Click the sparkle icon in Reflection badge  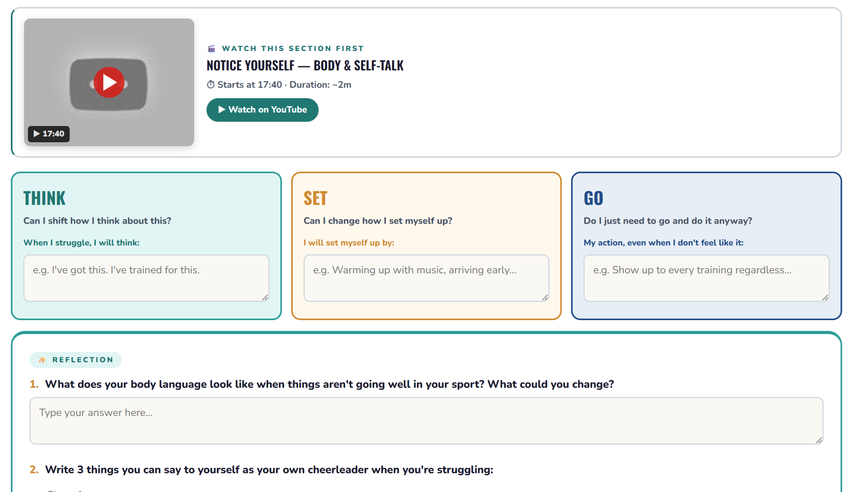(x=42, y=360)
